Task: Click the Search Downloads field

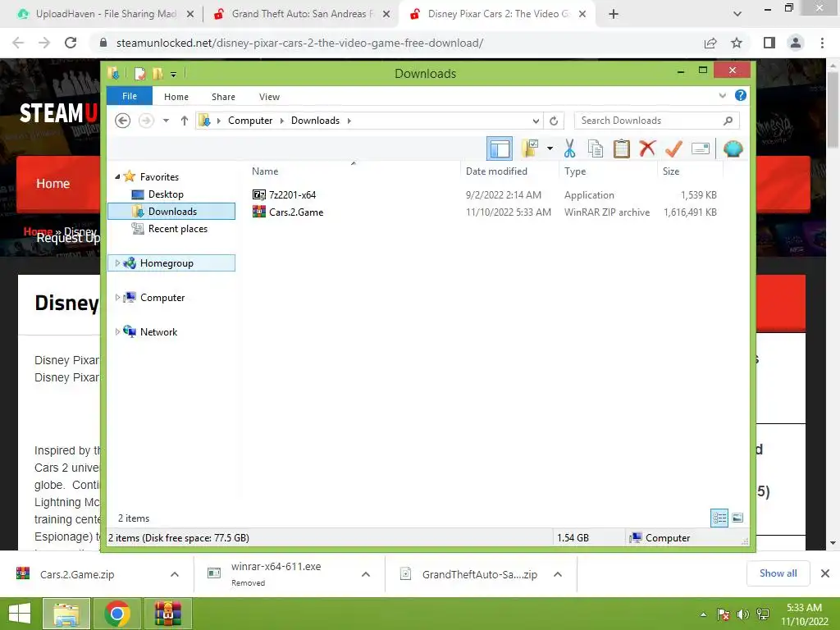Action: [657, 121]
